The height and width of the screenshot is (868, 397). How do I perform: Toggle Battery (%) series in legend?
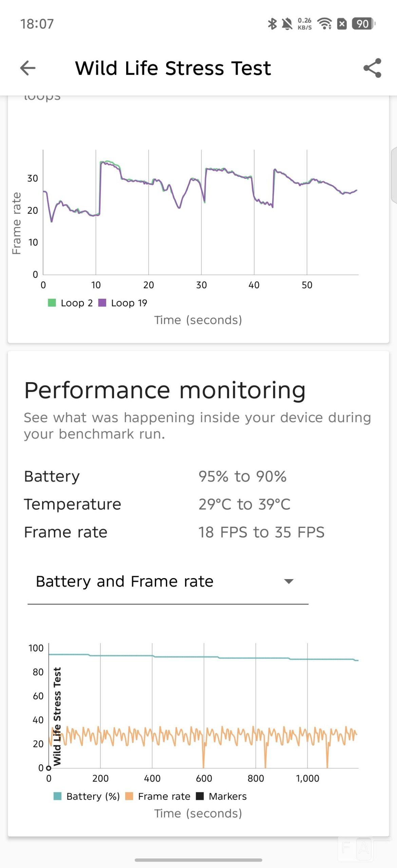coord(87,796)
